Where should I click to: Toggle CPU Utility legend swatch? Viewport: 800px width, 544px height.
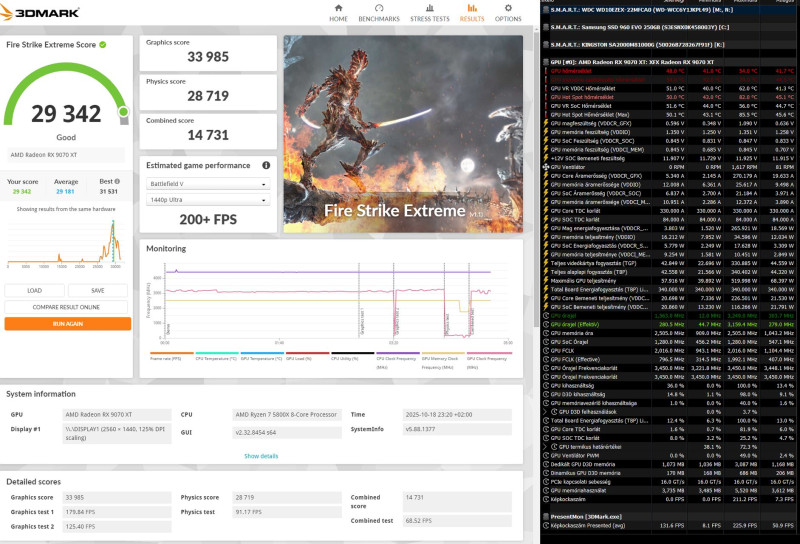pos(353,353)
